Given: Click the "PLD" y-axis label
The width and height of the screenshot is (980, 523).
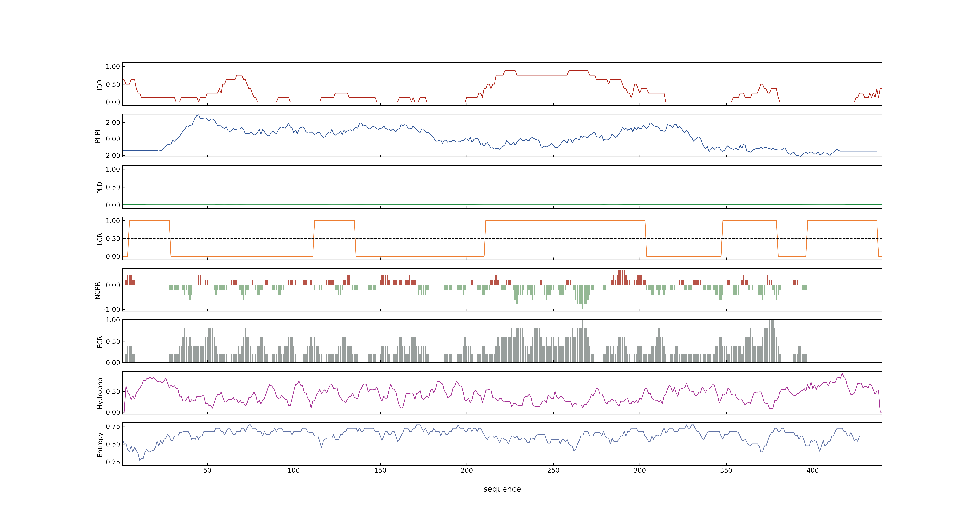Looking at the screenshot, I should (x=100, y=187).
